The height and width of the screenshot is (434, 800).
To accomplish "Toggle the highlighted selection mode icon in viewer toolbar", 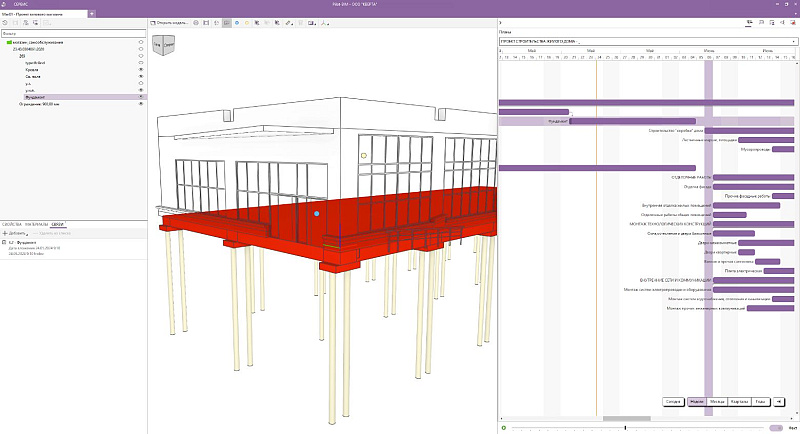I will [x=227, y=23].
